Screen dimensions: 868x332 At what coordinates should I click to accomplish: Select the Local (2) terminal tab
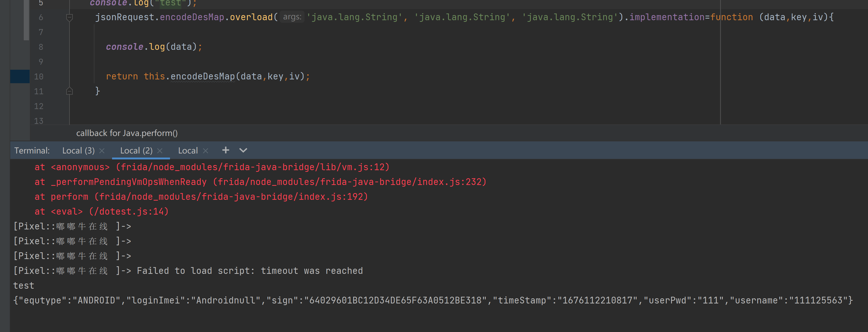[136, 151]
